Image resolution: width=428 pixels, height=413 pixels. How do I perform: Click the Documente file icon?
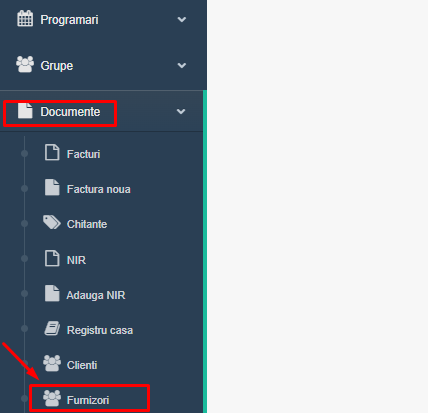tap(25, 110)
